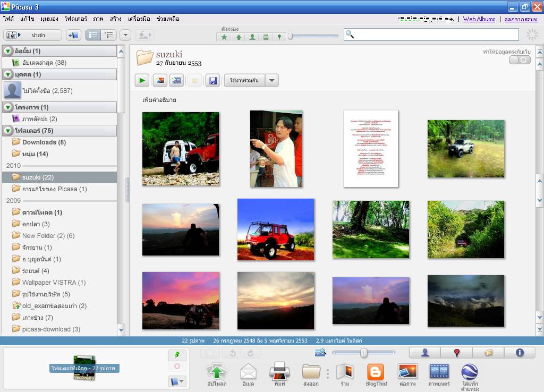Toggle the starred photos filter
Image resolution: width=544 pixels, height=392 pixels.
224,37
